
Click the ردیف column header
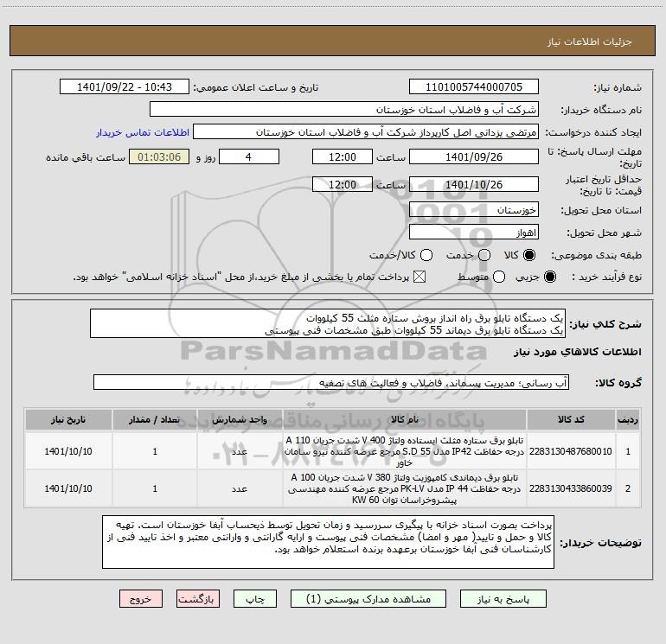click(x=628, y=420)
